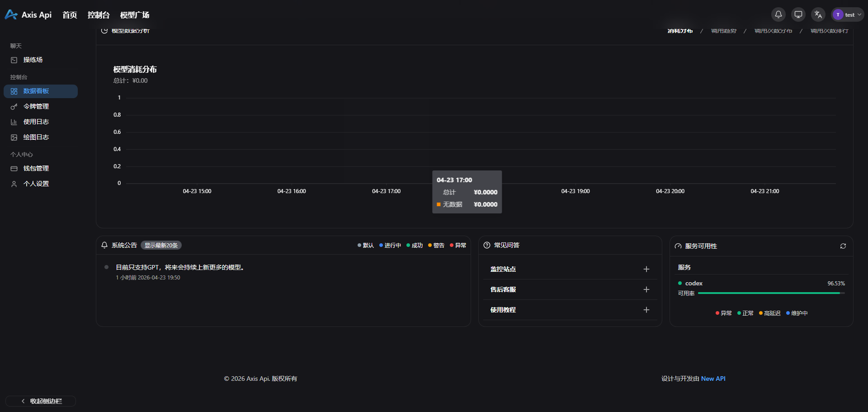The image size is (868, 412).
Task: Click the 显示最新20条 announcement badge
Action: (161, 245)
